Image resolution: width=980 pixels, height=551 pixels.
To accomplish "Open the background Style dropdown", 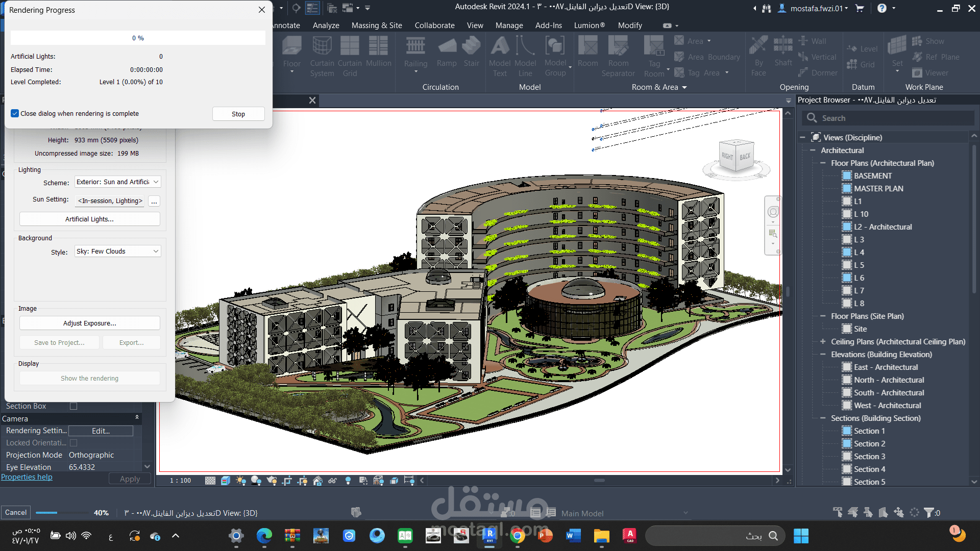I will pyautogui.click(x=118, y=251).
